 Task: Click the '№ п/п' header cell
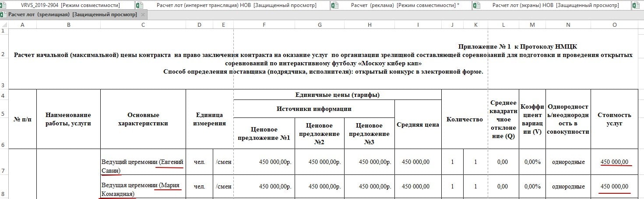point(22,119)
